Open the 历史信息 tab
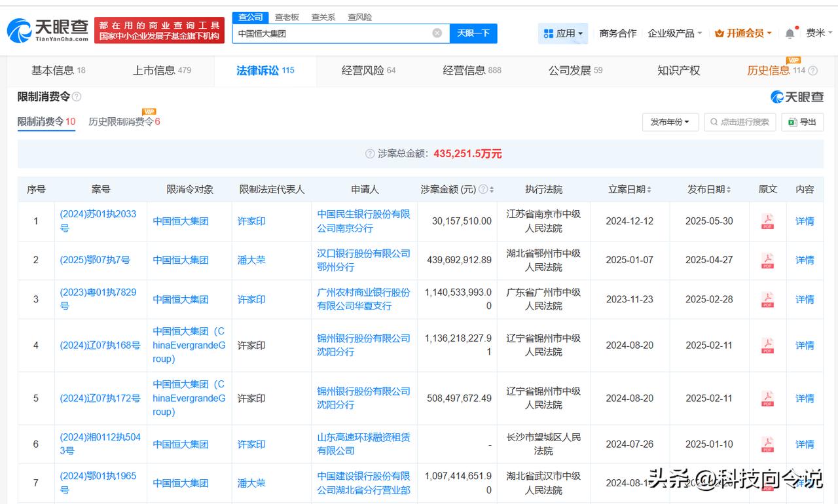838x504 pixels. click(x=776, y=71)
